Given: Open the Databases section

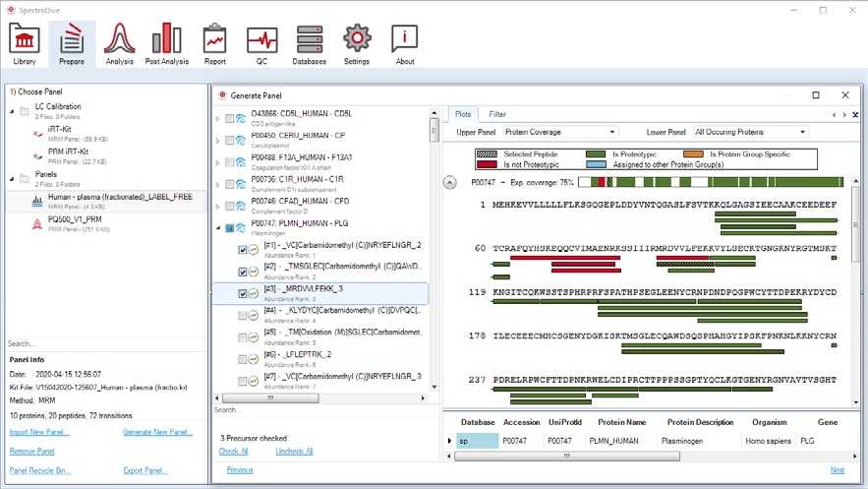Looking at the screenshot, I should point(309,44).
